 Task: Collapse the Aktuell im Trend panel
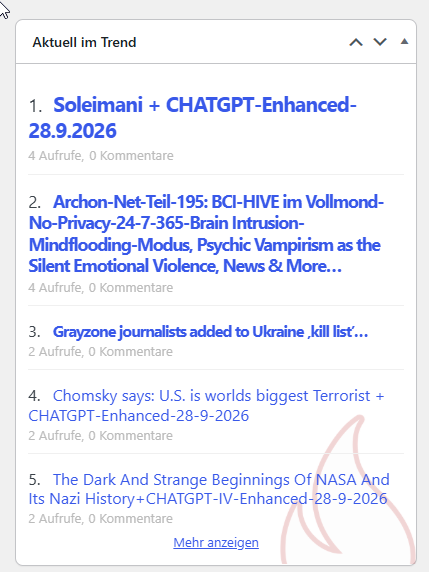point(404,42)
